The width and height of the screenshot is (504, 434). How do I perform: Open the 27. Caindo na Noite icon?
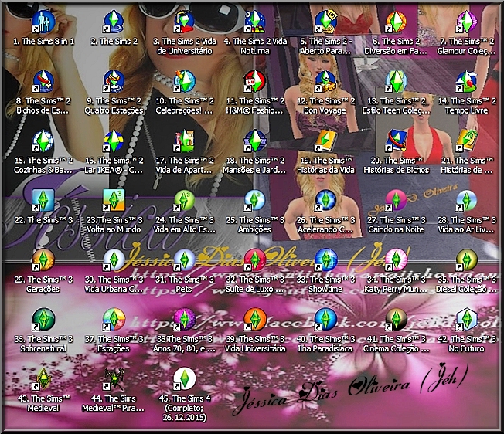[x=396, y=201]
